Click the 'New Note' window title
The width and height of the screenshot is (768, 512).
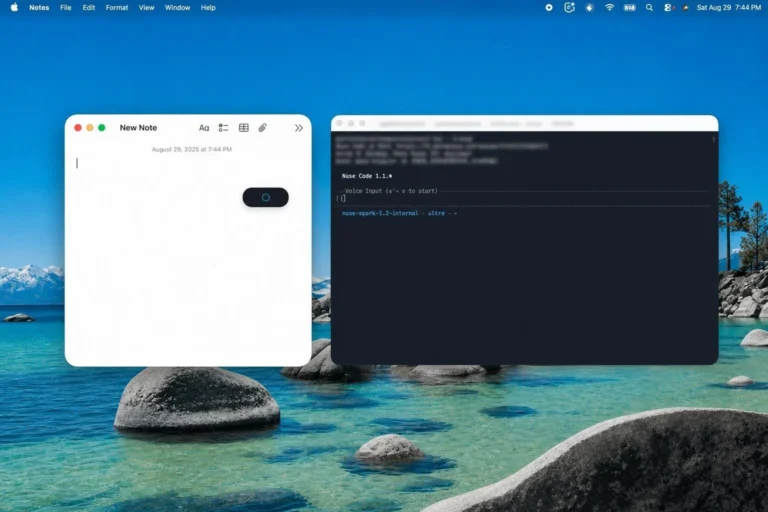click(138, 128)
